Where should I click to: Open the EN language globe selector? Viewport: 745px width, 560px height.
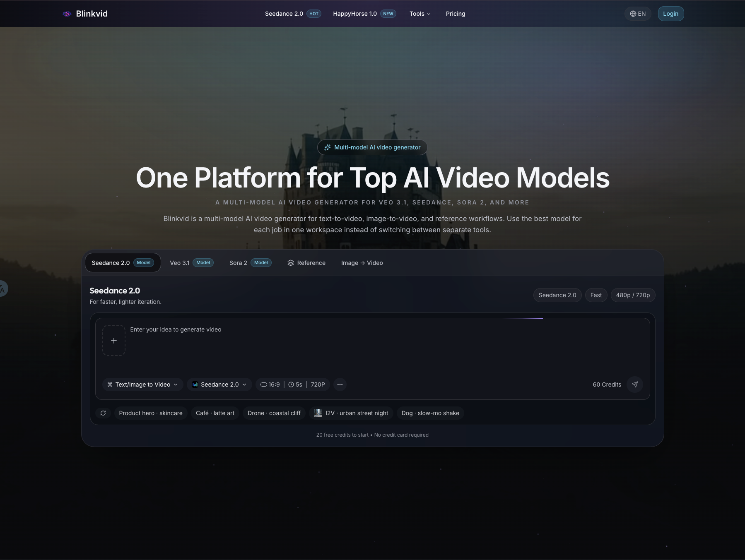(x=638, y=14)
